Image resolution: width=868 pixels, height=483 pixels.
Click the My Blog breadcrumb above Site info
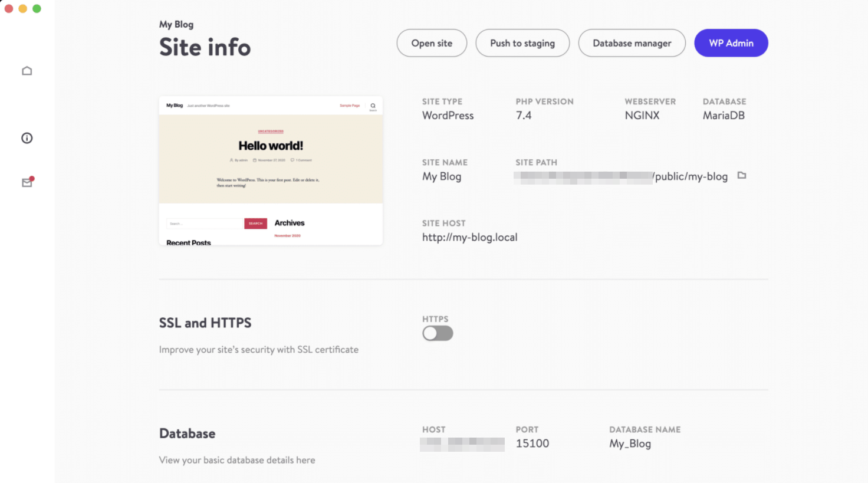[176, 24]
